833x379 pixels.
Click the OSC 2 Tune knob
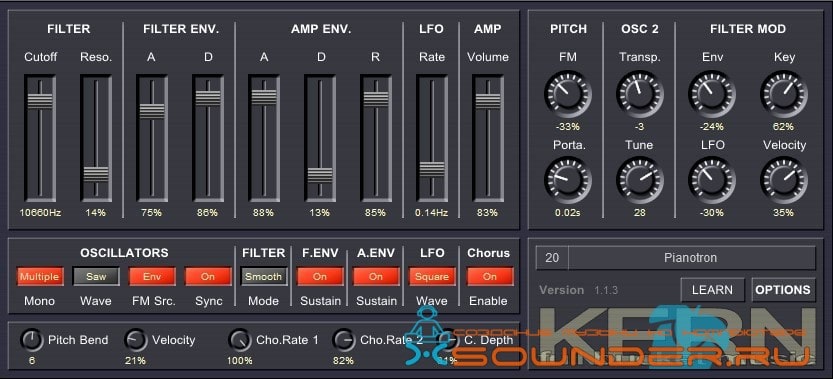pos(640,181)
